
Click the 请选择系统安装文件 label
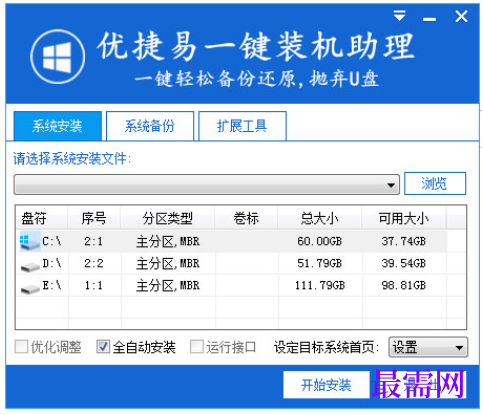point(72,159)
